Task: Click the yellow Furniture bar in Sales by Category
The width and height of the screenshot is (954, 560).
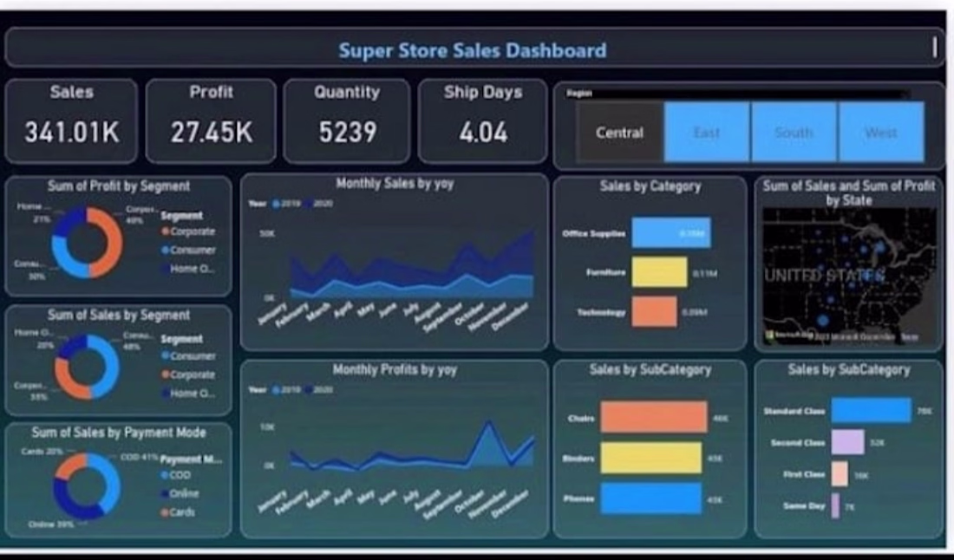Action: pyautogui.click(x=659, y=272)
